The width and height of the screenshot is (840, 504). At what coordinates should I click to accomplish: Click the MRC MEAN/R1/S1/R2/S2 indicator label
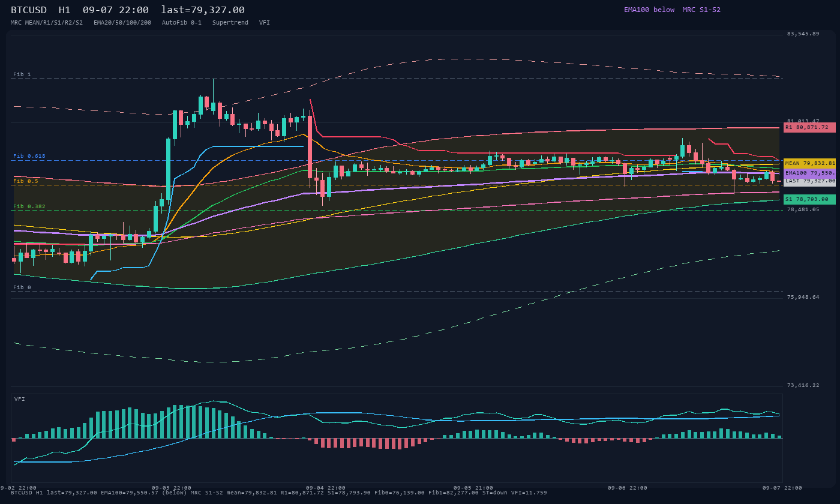[47, 22]
